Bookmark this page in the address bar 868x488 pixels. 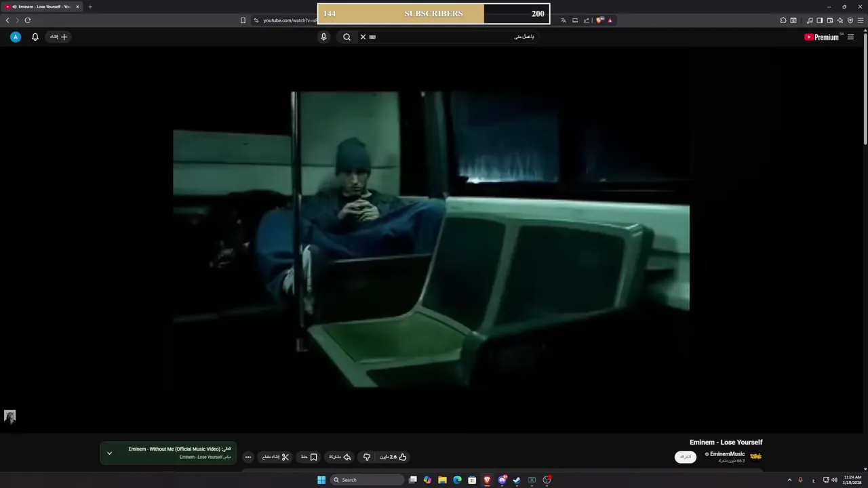click(243, 20)
